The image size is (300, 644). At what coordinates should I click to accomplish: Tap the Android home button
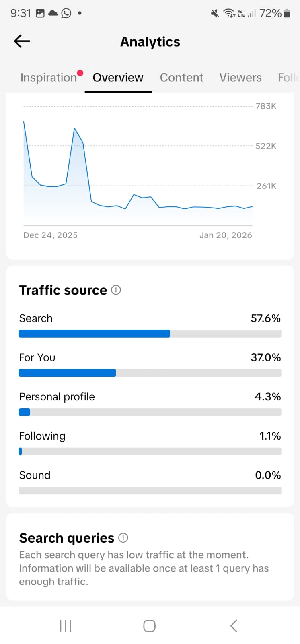150,626
